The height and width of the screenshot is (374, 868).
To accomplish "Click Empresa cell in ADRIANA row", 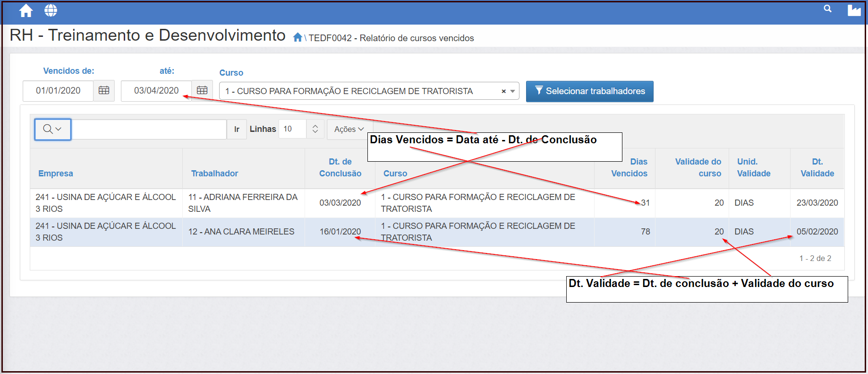I will (106, 203).
